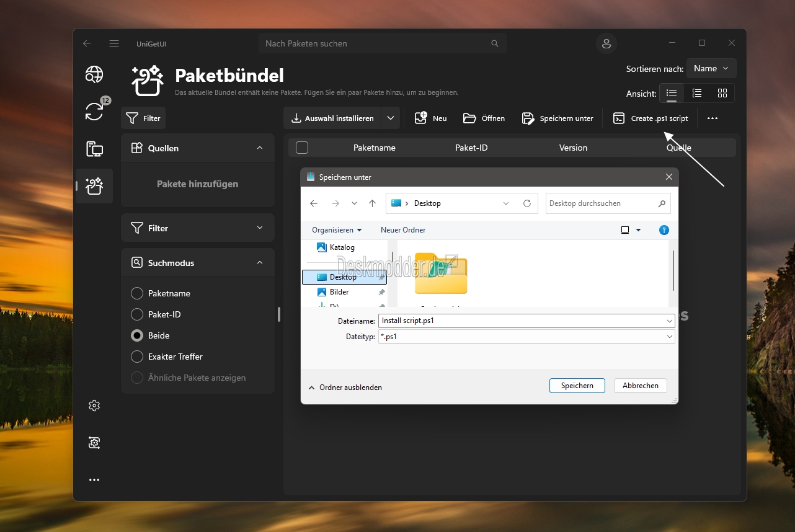Open the sidebar three-dot more menu
Image resolution: width=795 pixels, height=532 pixels.
pos(94,480)
